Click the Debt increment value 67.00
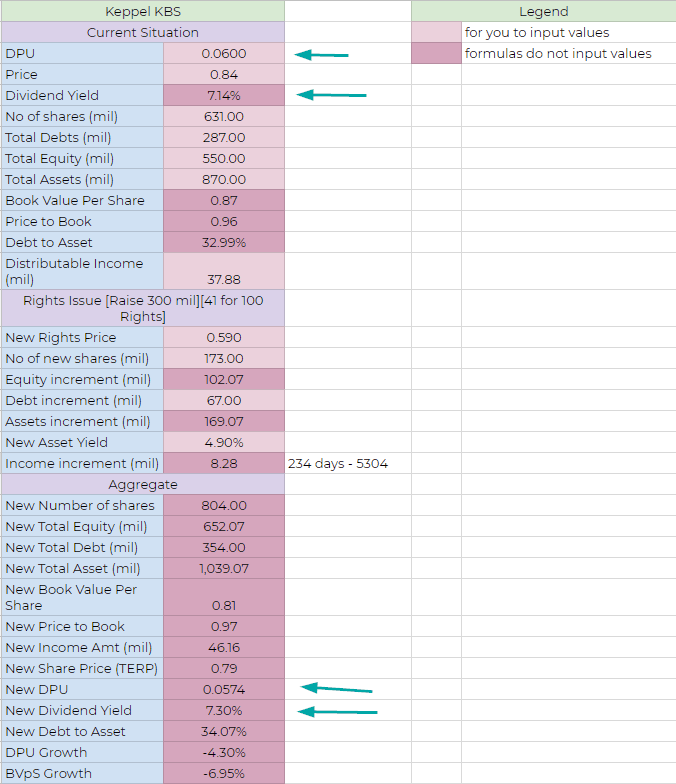The height and width of the screenshot is (784, 676). 224,401
